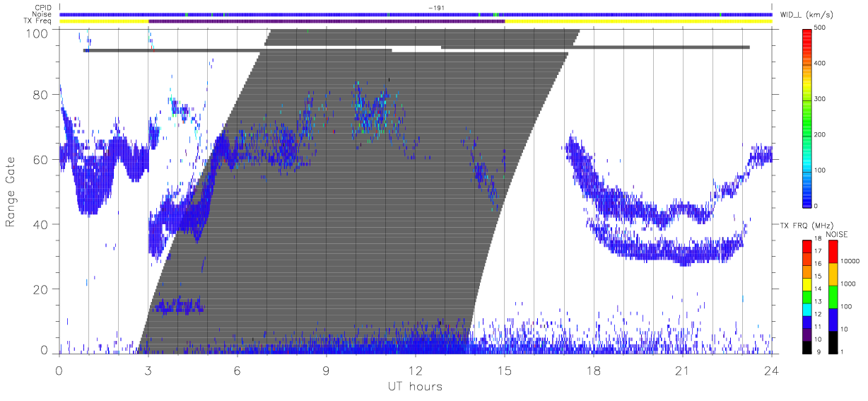
Task: Click the 80 label on the Range Gate axis
Action: (40, 95)
